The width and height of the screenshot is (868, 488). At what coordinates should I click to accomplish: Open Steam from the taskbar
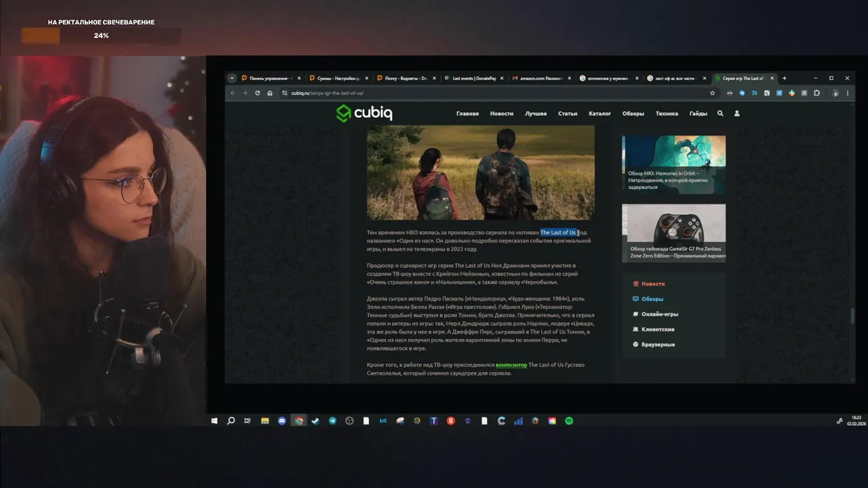coord(315,421)
